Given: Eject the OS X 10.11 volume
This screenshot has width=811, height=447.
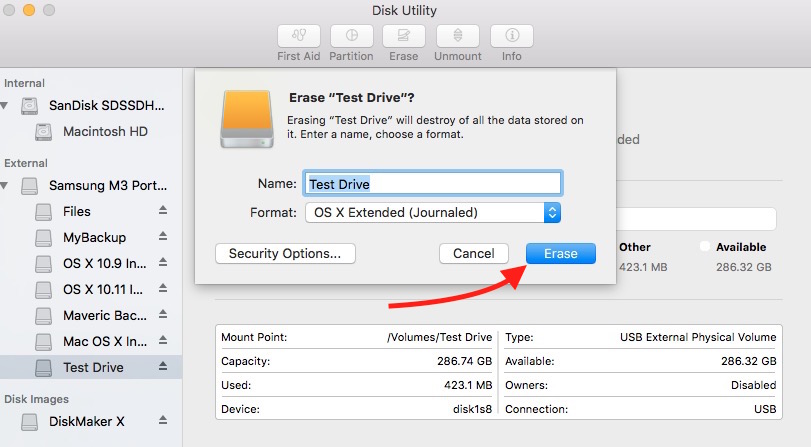Looking at the screenshot, I should tap(163, 289).
